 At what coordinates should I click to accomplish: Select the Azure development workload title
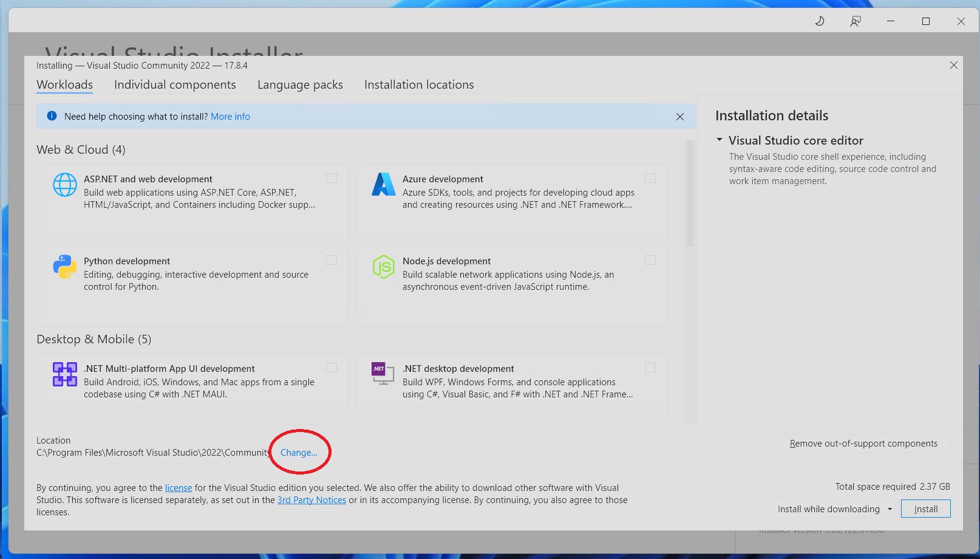(443, 179)
